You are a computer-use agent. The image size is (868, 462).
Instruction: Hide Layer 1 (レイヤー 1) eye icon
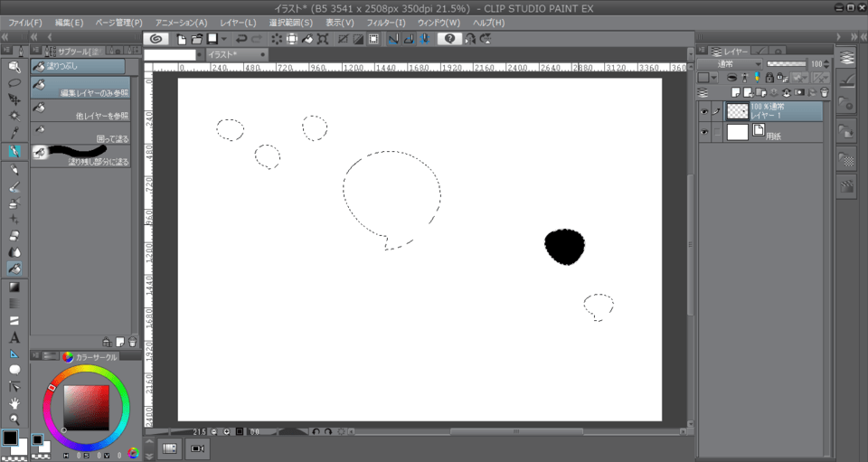point(703,111)
